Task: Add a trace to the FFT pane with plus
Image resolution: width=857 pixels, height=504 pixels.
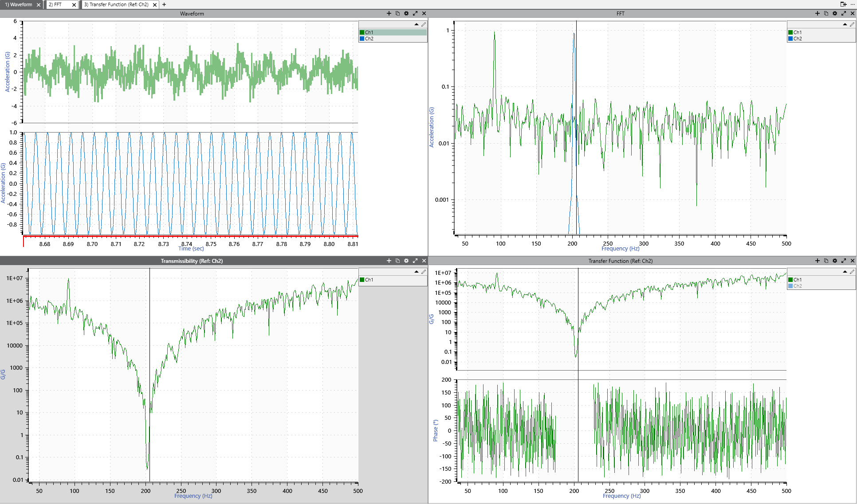Action: click(x=818, y=13)
